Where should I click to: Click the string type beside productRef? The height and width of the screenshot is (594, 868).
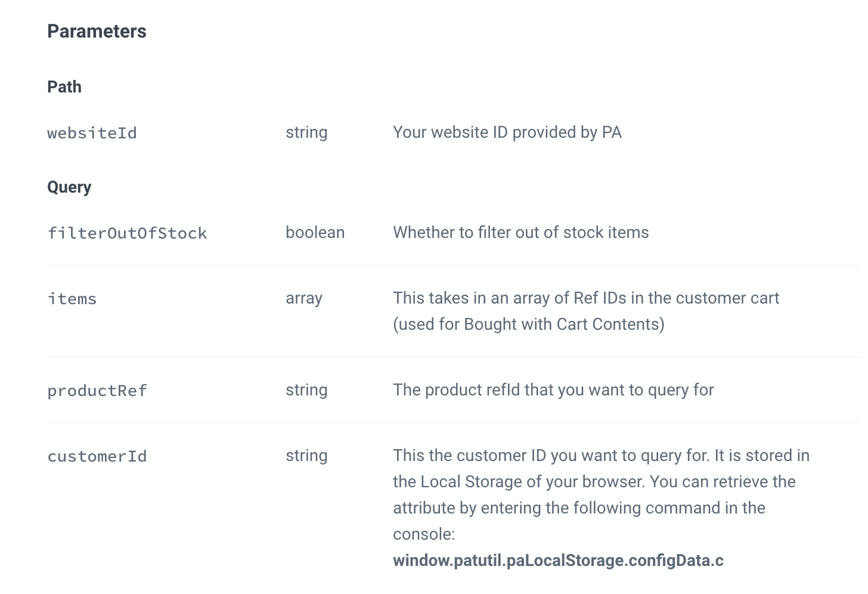(306, 390)
